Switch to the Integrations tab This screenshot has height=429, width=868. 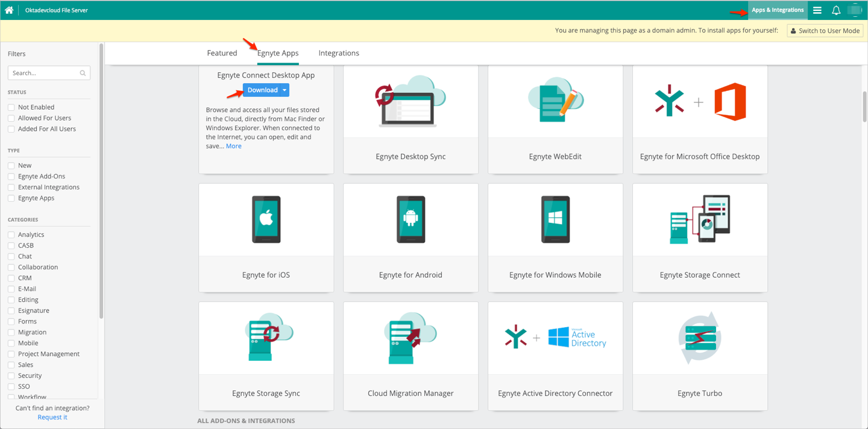click(x=338, y=53)
